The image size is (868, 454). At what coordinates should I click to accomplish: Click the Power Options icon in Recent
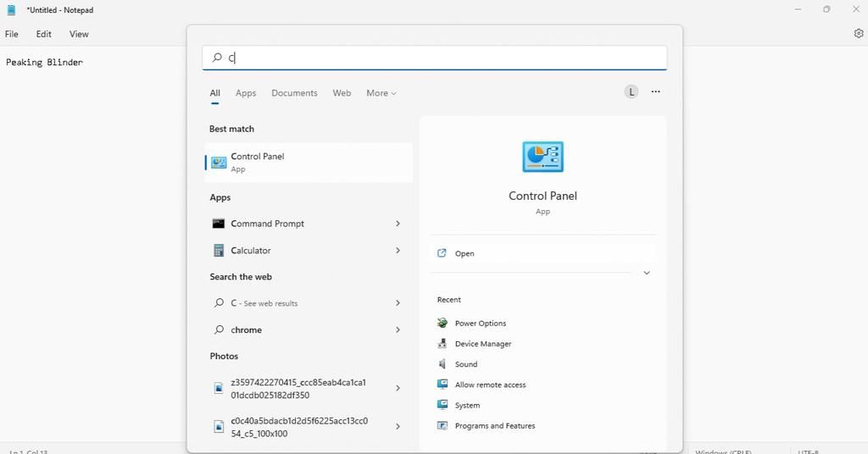(442, 323)
